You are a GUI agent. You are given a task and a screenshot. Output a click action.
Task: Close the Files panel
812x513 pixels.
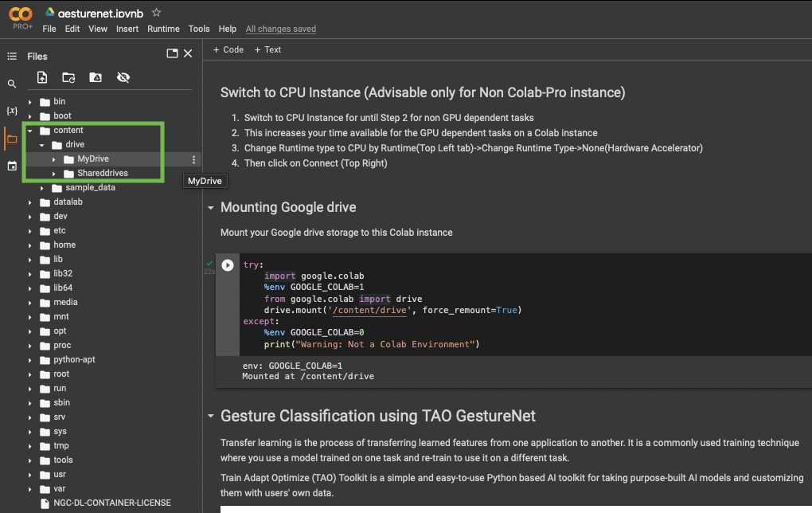[x=188, y=53]
